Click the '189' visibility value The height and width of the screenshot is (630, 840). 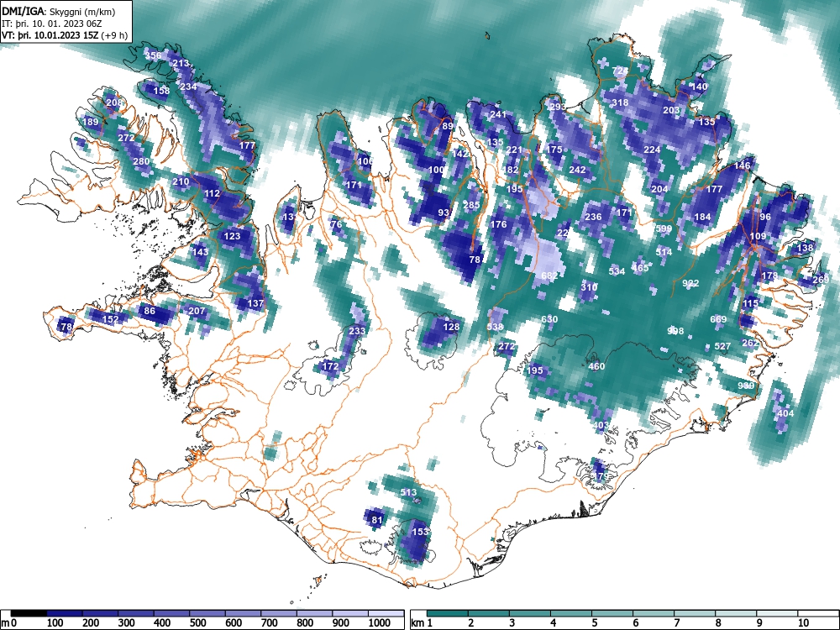pos(91,122)
